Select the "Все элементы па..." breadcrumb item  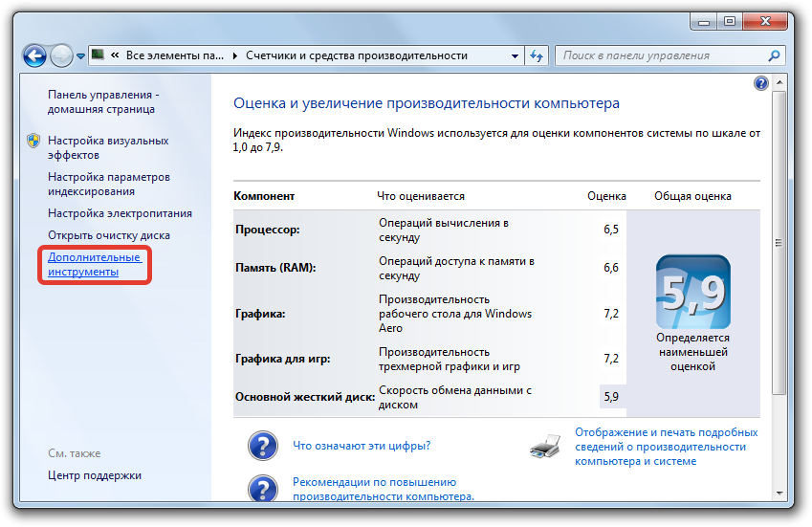[175, 55]
